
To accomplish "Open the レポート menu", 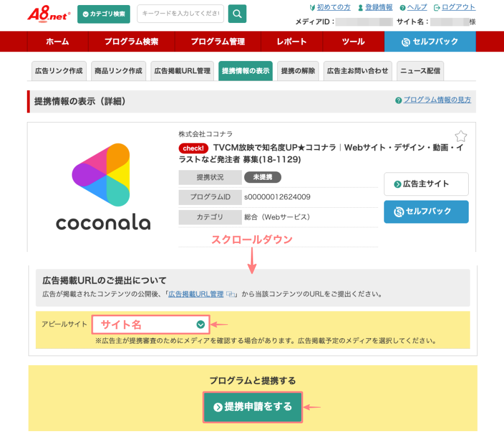I will 292,41.
